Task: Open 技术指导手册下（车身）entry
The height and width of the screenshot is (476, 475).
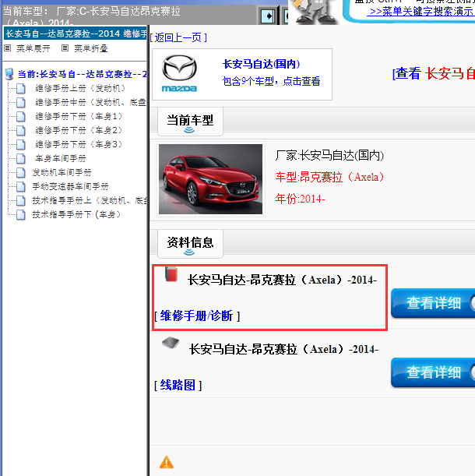Action: (x=76, y=214)
